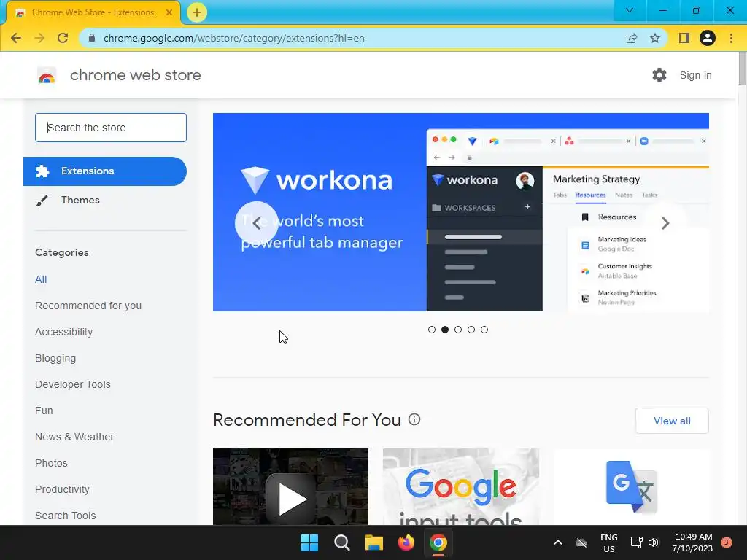This screenshot has width=747, height=560.
Task: Click the page vertical scrollbar thumb
Action: tap(742, 69)
